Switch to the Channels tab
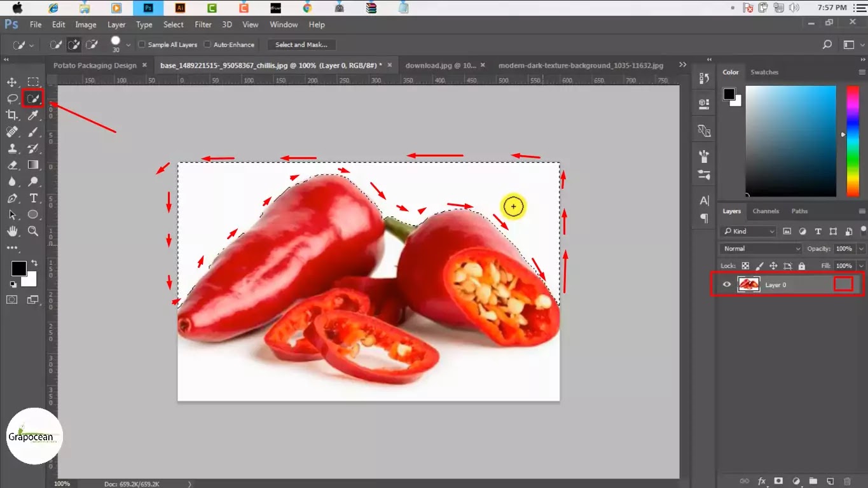Viewport: 868px width, 488px height. pos(766,211)
